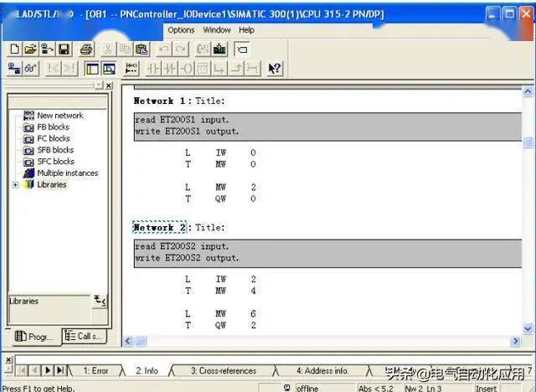This screenshot has height=392, width=536.
Task: Cut selection with the scissors icon
Action: tap(108, 49)
